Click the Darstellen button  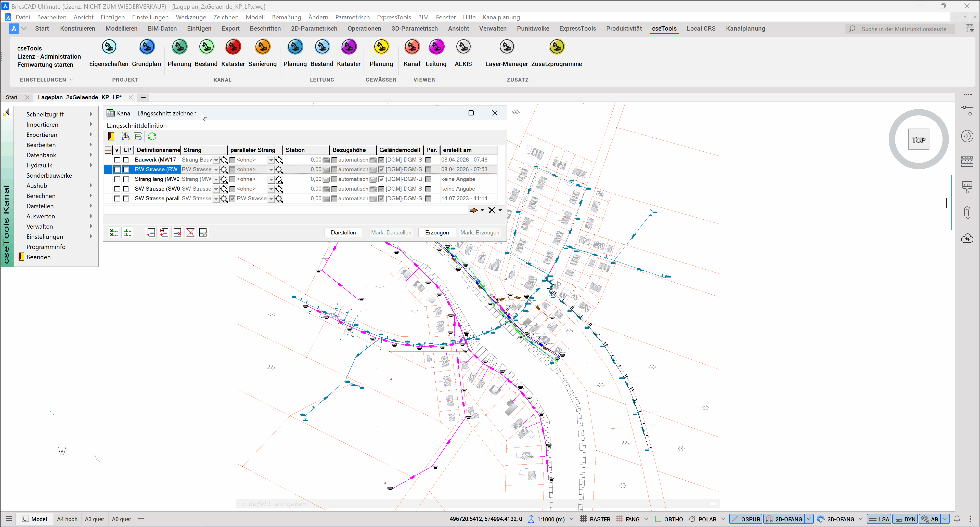tap(343, 232)
